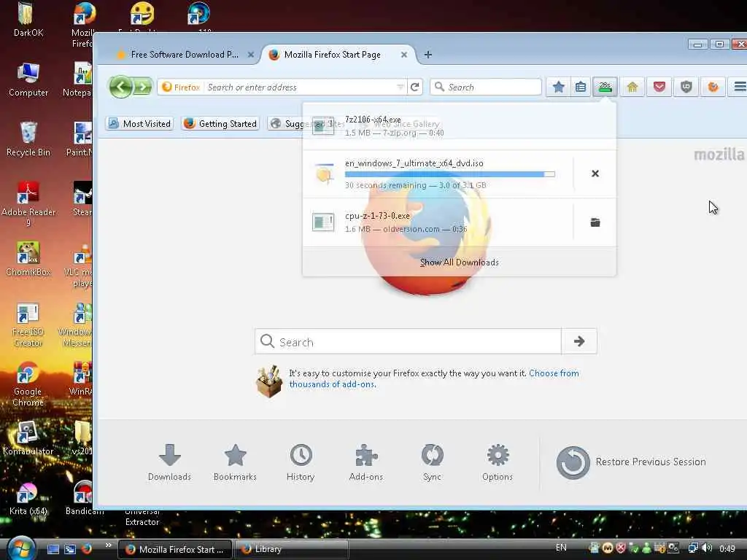Select the Google Chrome desktop shortcut
The width and height of the screenshot is (747, 560).
(x=28, y=384)
